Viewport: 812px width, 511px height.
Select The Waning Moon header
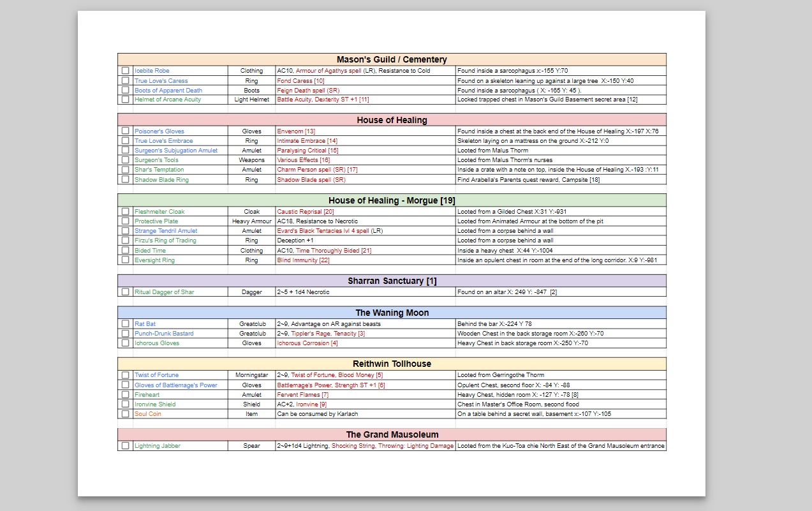(x=392, y=313)
